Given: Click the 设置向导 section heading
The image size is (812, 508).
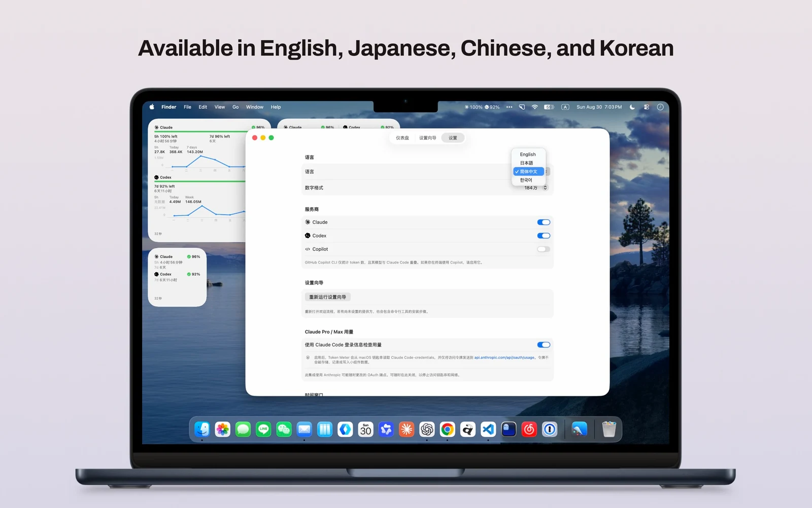Looking at the screenshot, I should pos(314,283).
